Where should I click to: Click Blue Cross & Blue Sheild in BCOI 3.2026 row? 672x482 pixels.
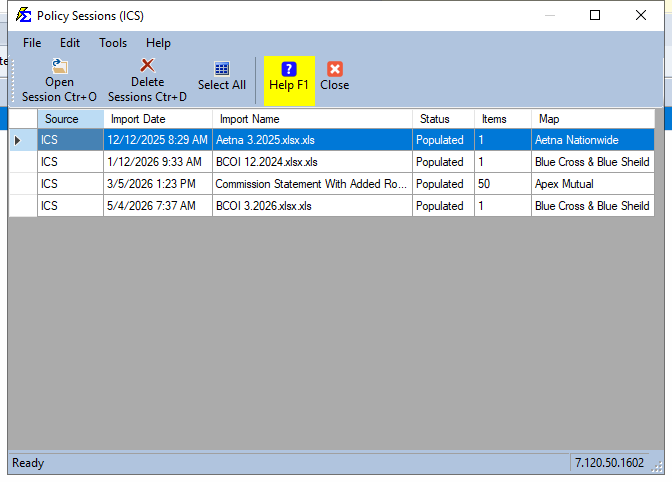point(593,206)
